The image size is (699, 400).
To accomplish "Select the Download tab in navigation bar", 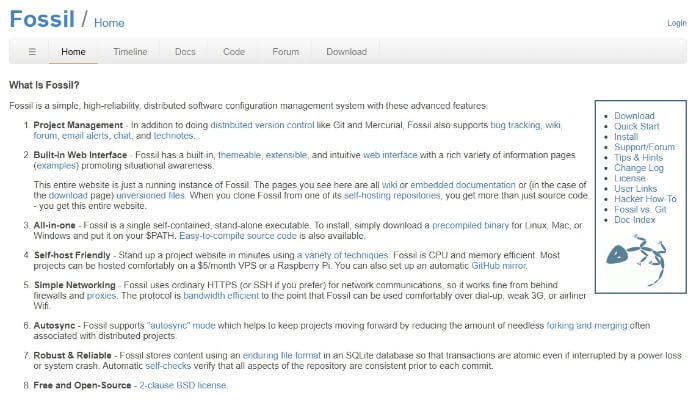I will pyautogui.click(x=346, y=52).
